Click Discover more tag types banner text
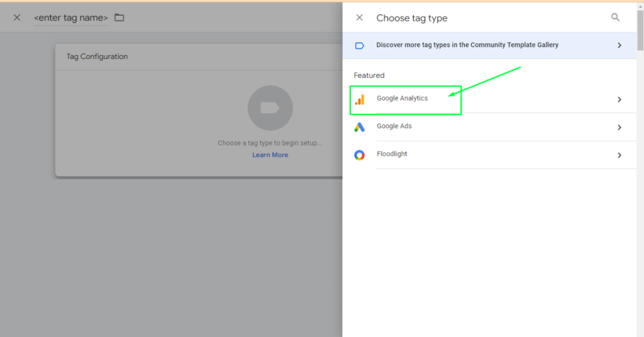Image resolution: width=644 pixels, height=337 pixels. 467,45
